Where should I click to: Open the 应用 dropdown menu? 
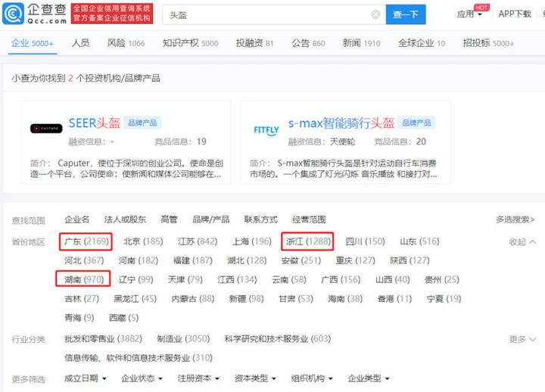point(469,14)
